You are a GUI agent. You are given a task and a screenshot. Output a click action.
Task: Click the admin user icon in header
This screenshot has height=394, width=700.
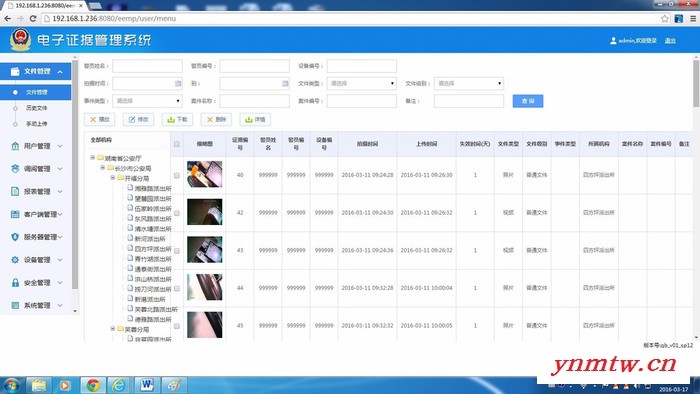[613, 41]
